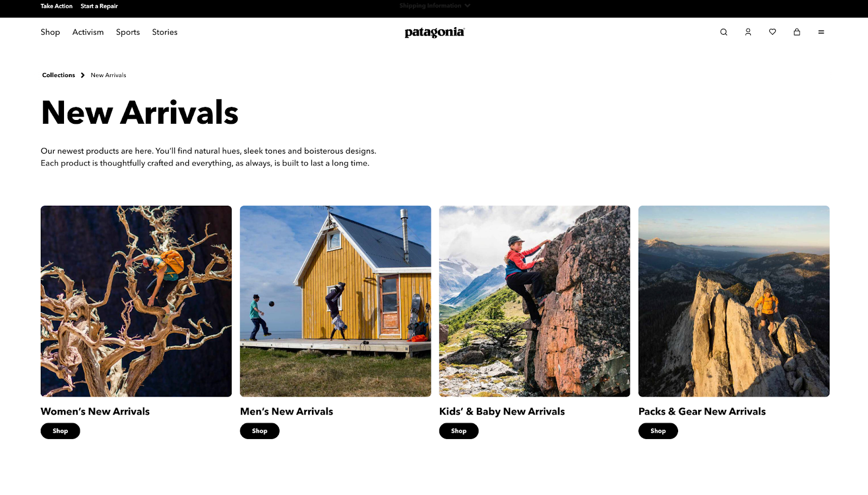868x495 pixels.
Task: Click the Start a Repair link
Action: [99, 6]
